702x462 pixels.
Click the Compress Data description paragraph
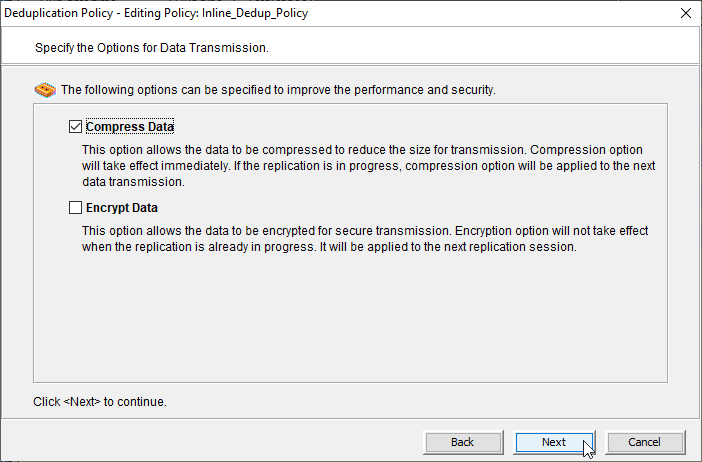(370, 166)
